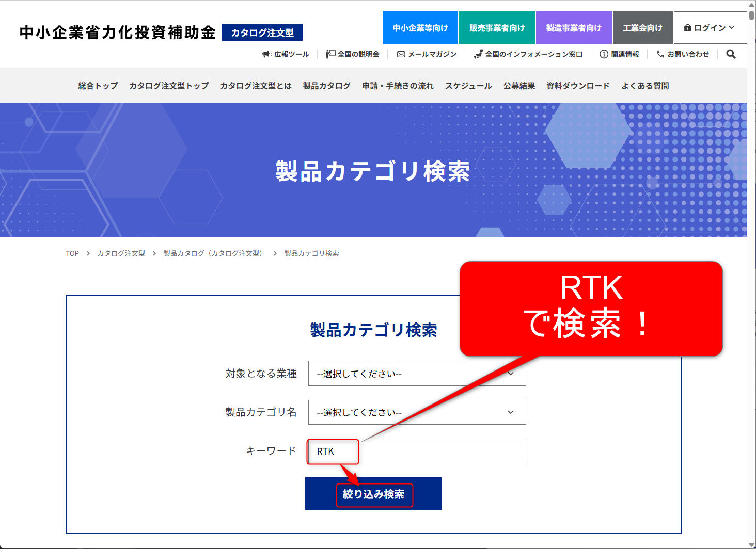Click the megaphone icon for 広報ツール
Image resolution: width=756 pixels, height=549 pixels.
click(266, 54)
